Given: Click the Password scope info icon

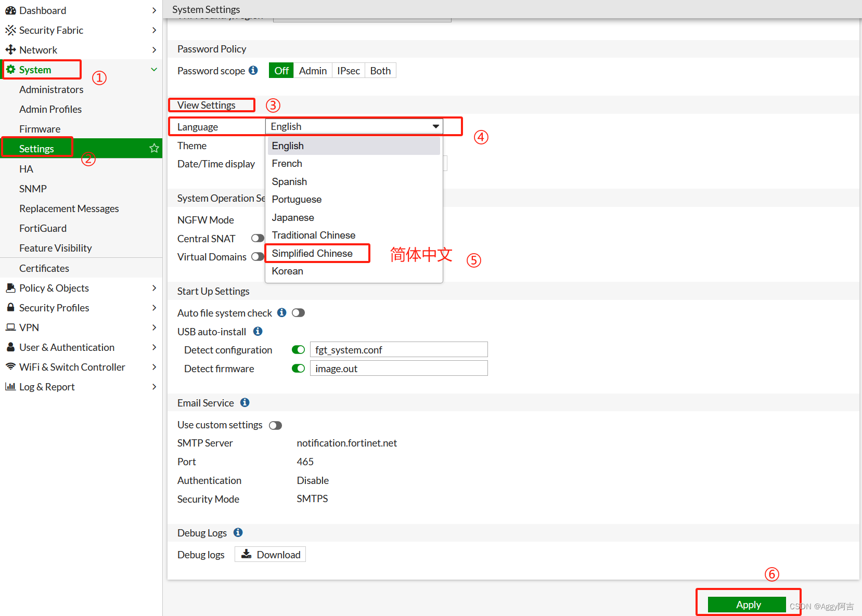Looking at the screenshot, I should 253,70.
